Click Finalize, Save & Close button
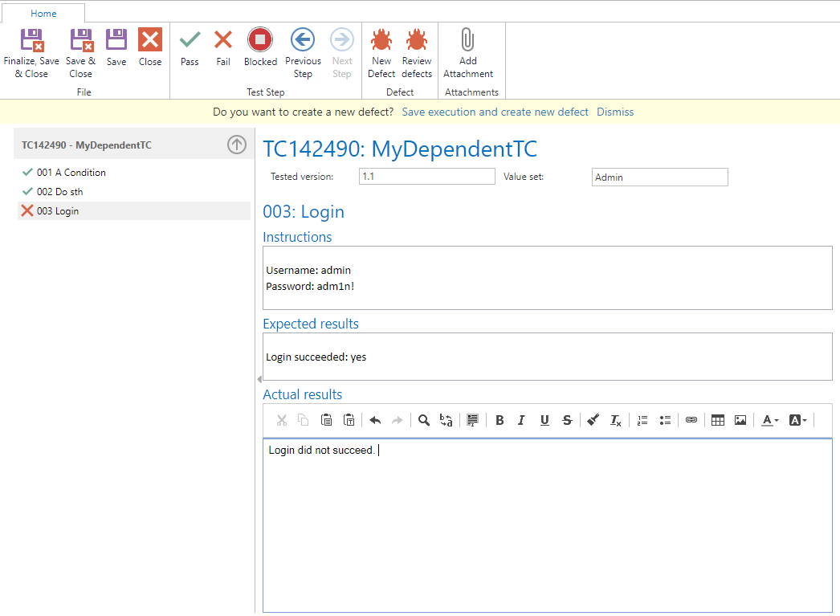Image resolution: width=840 pixels, height=616 pixels. [31, 53]
